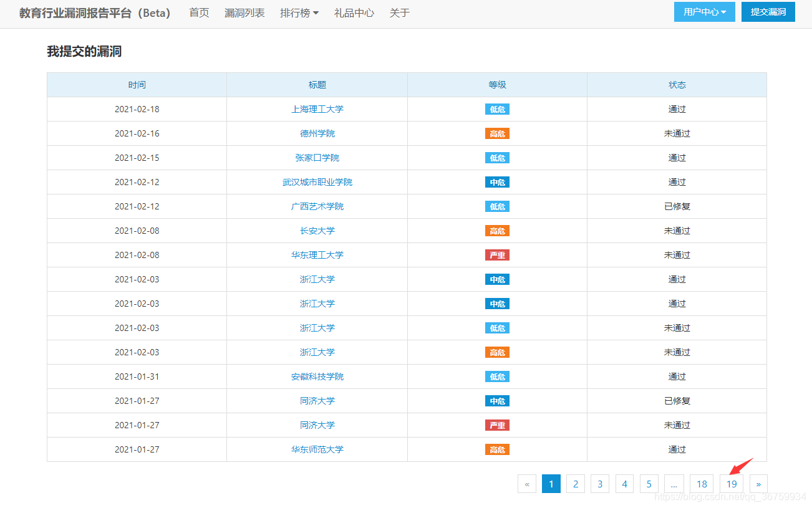The width and height of the screenshot is (812, 508).
Task: Open the 武汉城市职业学院 report link
Action: (x=317, y=182)
